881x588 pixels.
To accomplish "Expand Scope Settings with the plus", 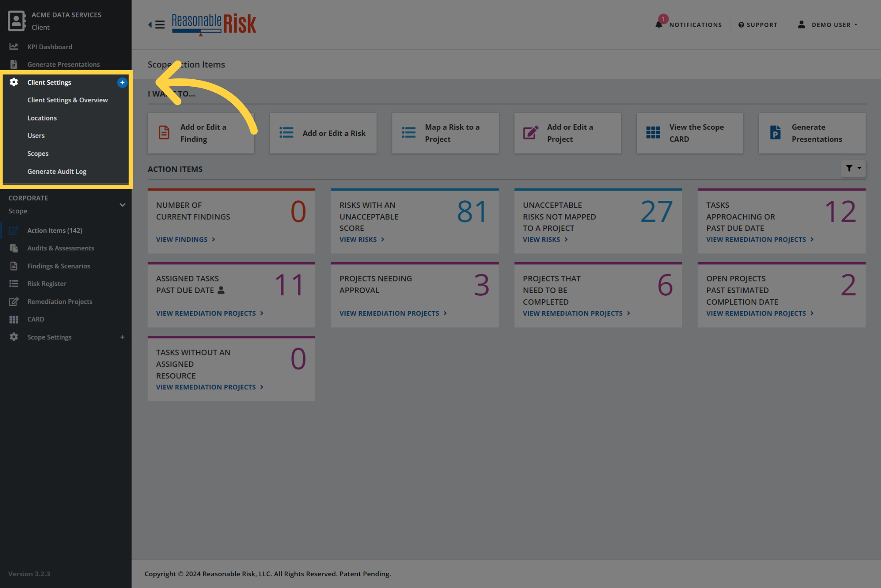I will (122, 337).
